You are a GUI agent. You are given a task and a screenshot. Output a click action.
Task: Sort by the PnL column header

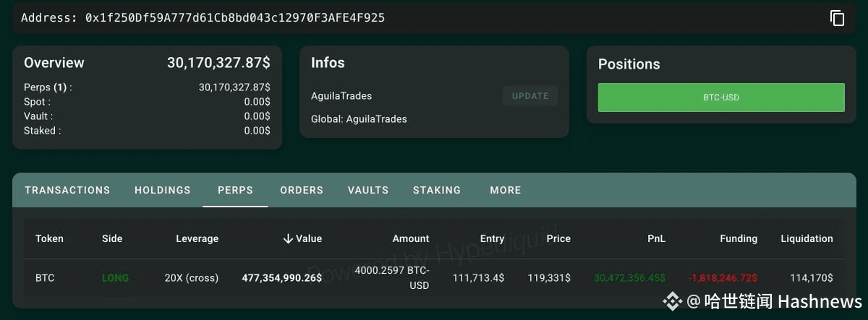coord(656,238)
